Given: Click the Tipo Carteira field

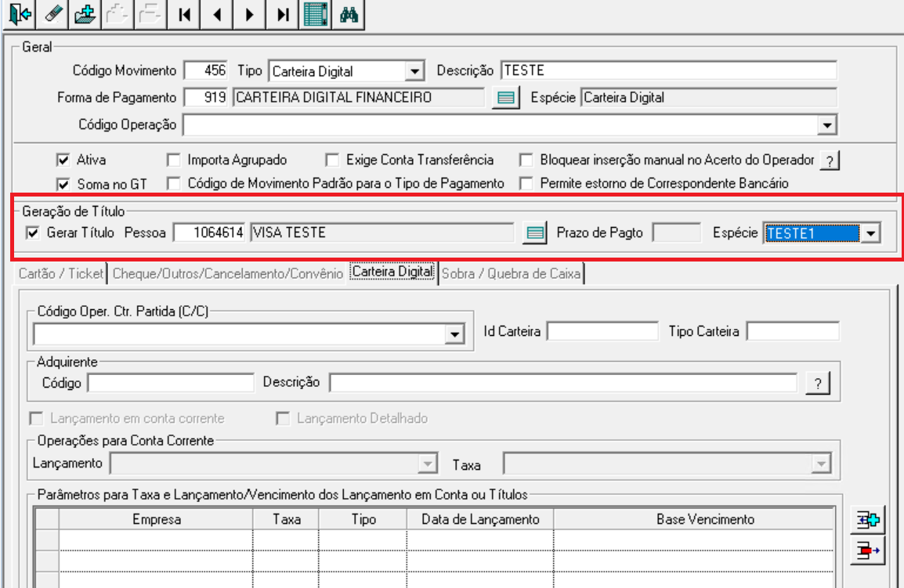Looking at the screenshot, I should [793, 331].
